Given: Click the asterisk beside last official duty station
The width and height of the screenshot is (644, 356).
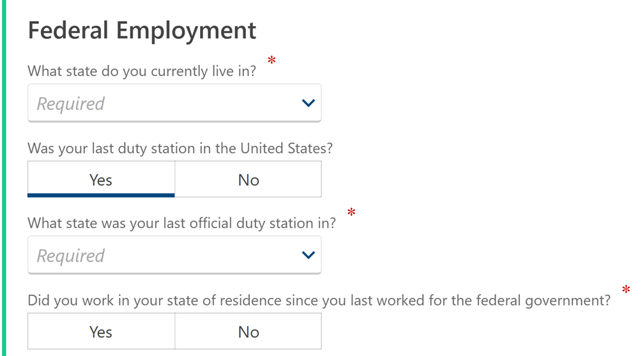Looking at the screenshot, I should (x=351, y=213).
